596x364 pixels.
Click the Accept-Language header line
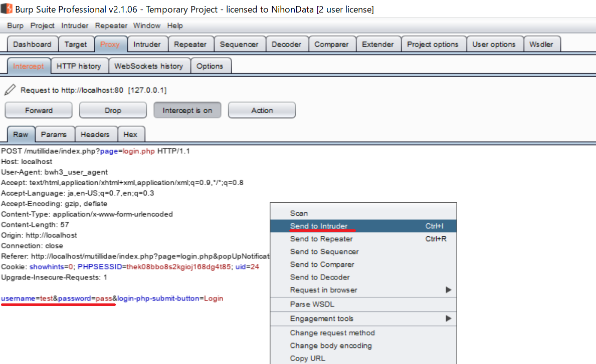click(78, 193)
